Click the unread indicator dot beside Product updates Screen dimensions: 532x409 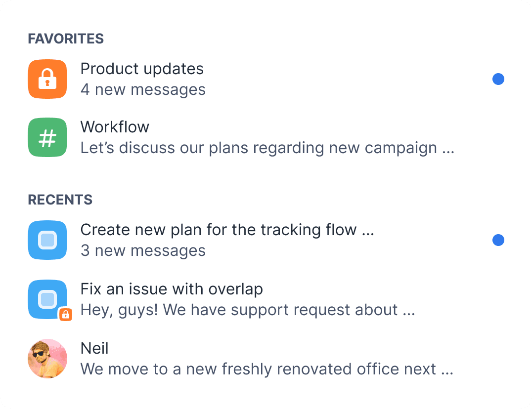click(498, 79)
